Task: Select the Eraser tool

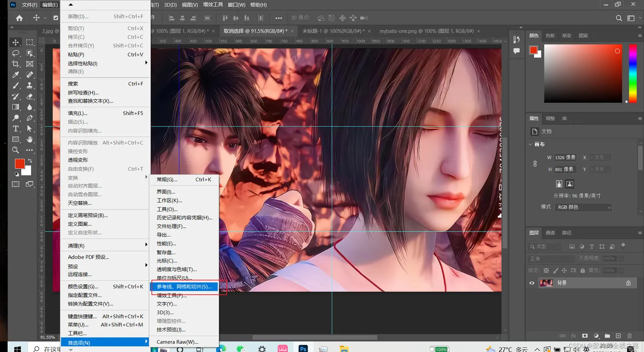Action: (30, 97)
